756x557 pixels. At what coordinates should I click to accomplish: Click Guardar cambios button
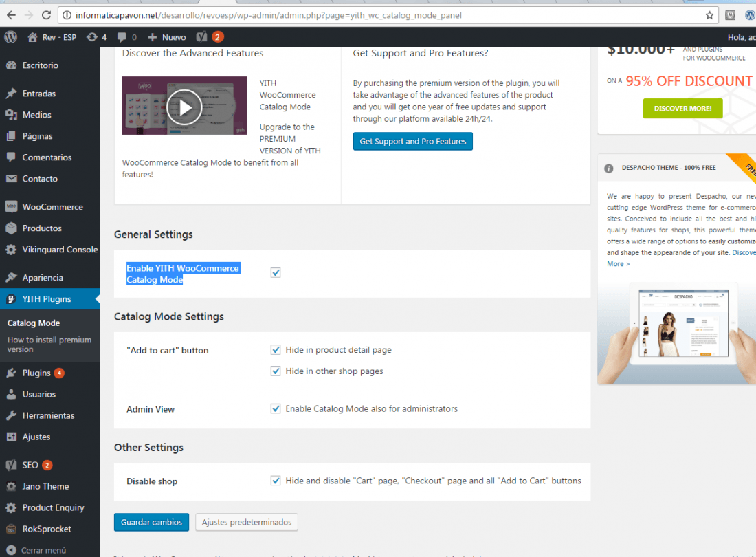coord(151,523)
